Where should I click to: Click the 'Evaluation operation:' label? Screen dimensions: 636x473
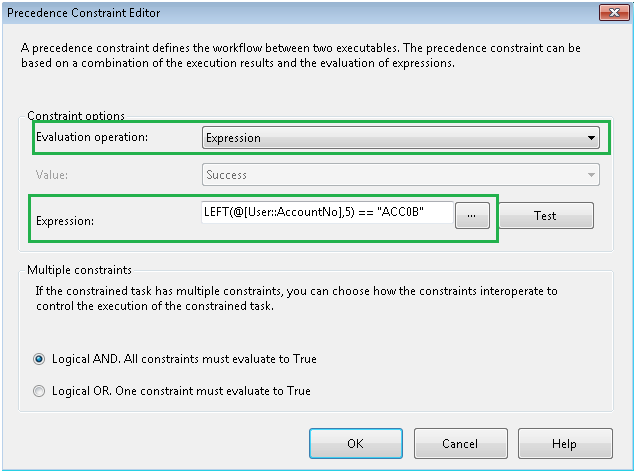pos(92,137)
